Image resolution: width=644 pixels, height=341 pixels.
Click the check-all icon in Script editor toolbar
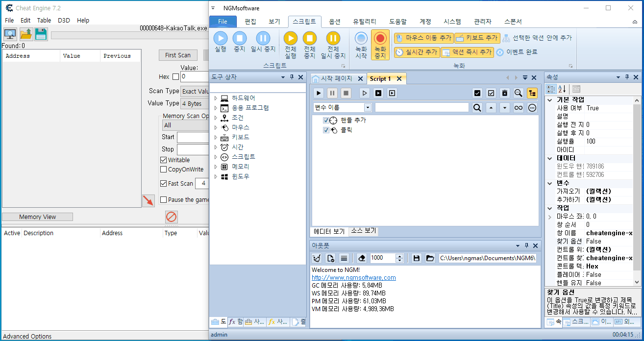click(477, 93)
